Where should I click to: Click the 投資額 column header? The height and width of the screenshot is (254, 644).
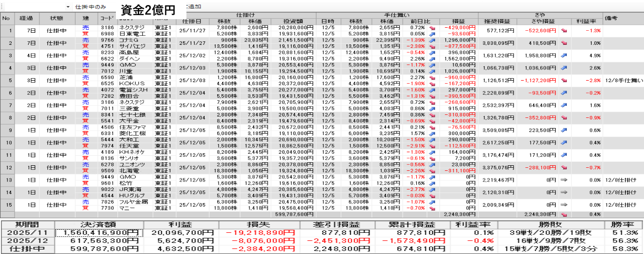click(293, 22)
